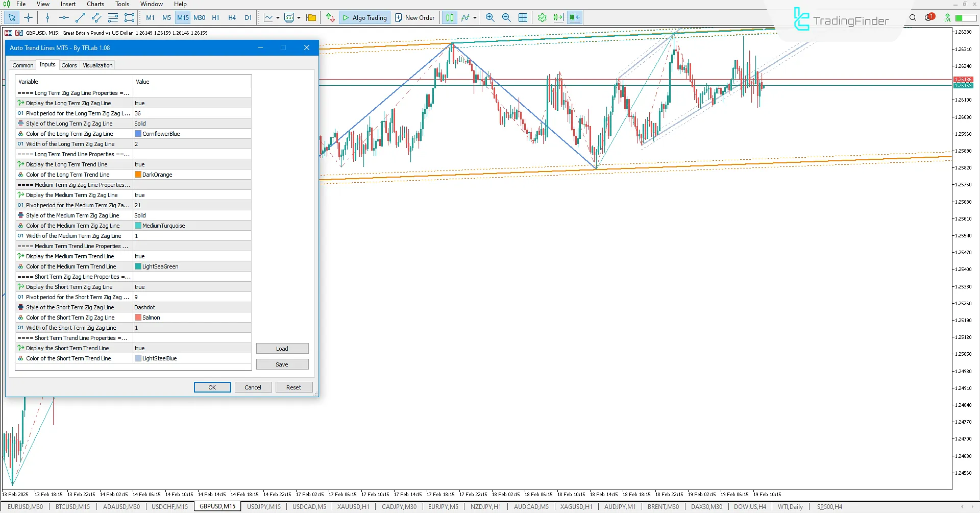This screenshot has height=513, width=980.
Task: Open the Charts menu
Action: 95,4
